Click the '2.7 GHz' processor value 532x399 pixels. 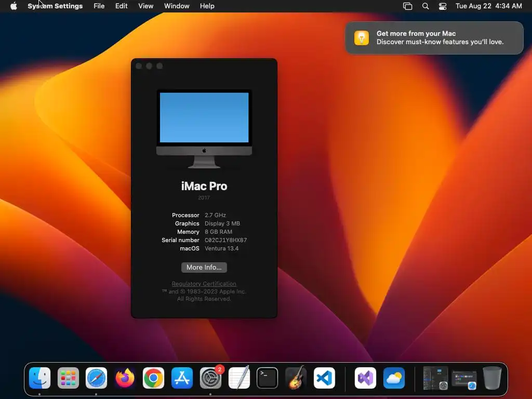click(215, 215)
